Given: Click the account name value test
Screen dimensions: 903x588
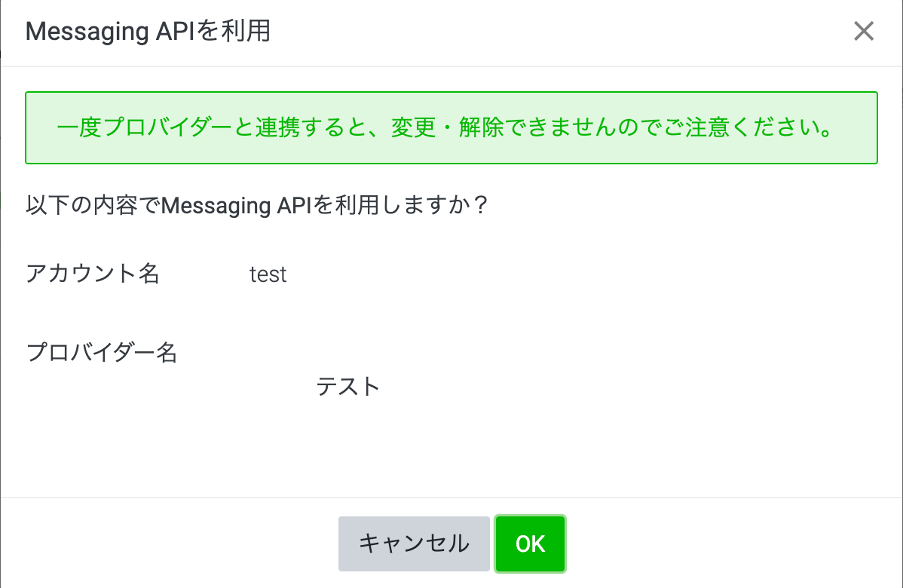Looking at the screenshot, I should tap(268, 274).
